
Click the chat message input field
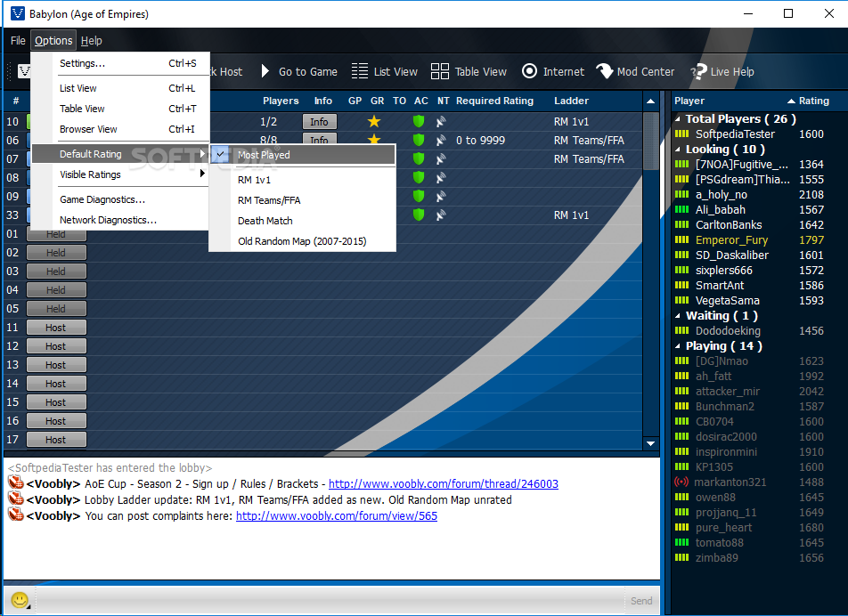point(330,600)
